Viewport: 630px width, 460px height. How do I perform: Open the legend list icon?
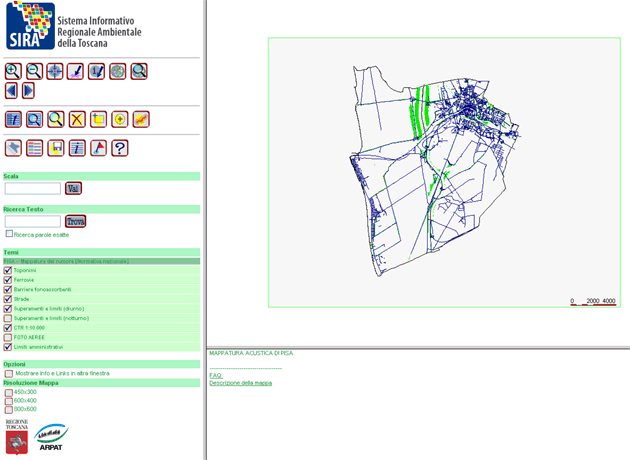point(35,148)
